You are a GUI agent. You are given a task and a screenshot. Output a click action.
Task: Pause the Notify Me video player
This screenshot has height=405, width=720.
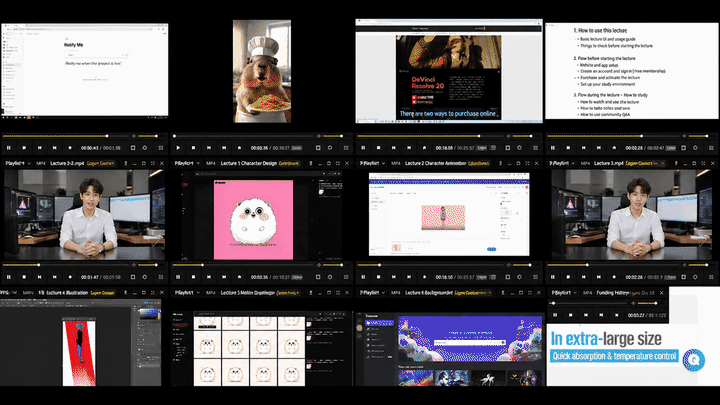pyautogui.click(x=9, y=148)
